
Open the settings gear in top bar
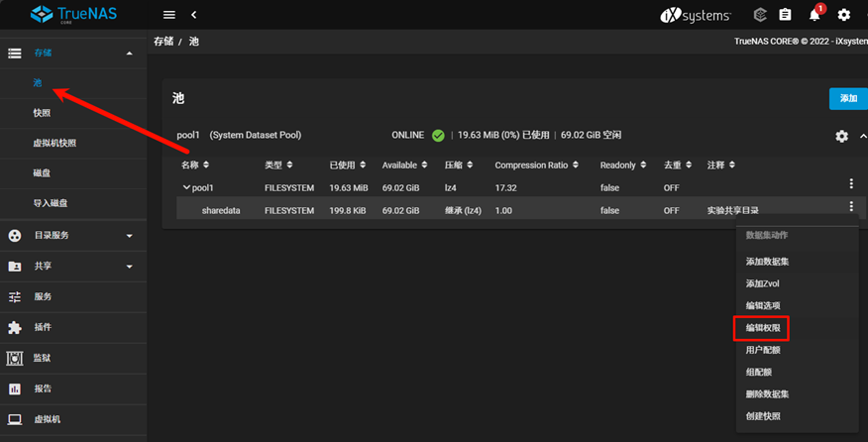(x=843, y=15)
